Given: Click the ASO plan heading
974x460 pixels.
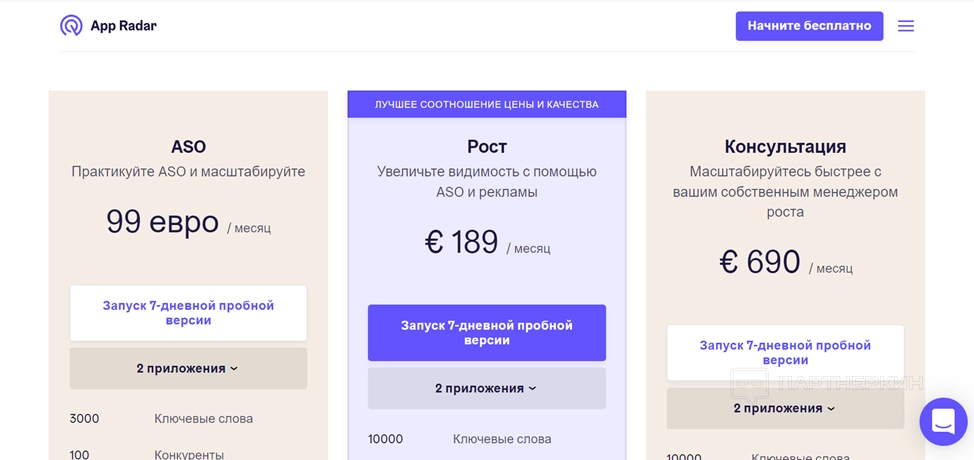Looking at the screenshot, I should (188, 147).
